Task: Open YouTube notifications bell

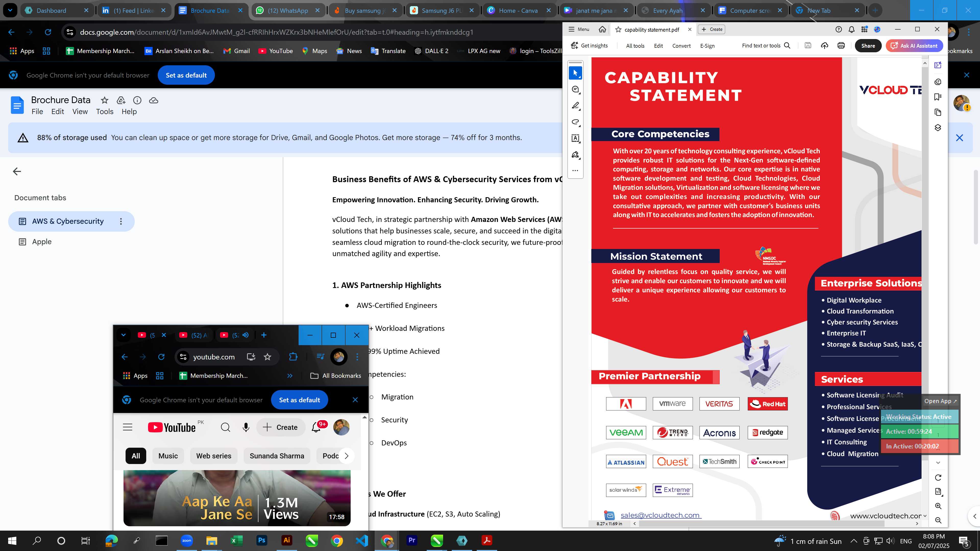Action: (x=316, y=428)
